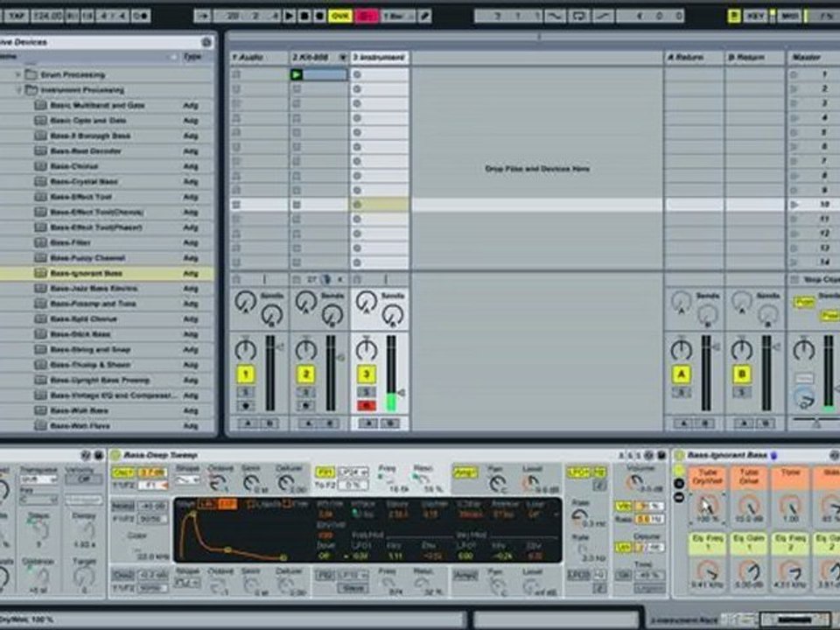Click the Punch-Out switch icon

click(x=603, y=16)
